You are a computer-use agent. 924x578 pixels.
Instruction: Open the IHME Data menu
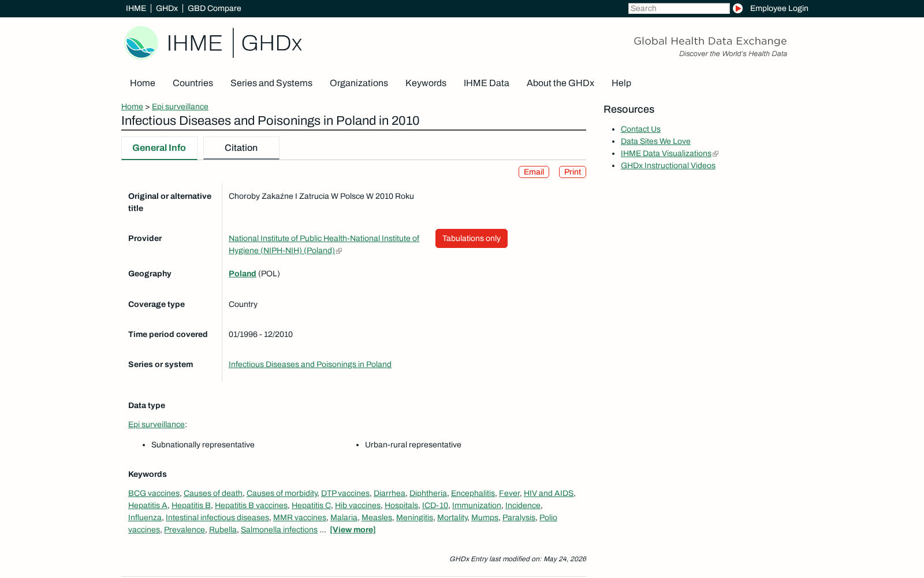click(x=486, y=83)
